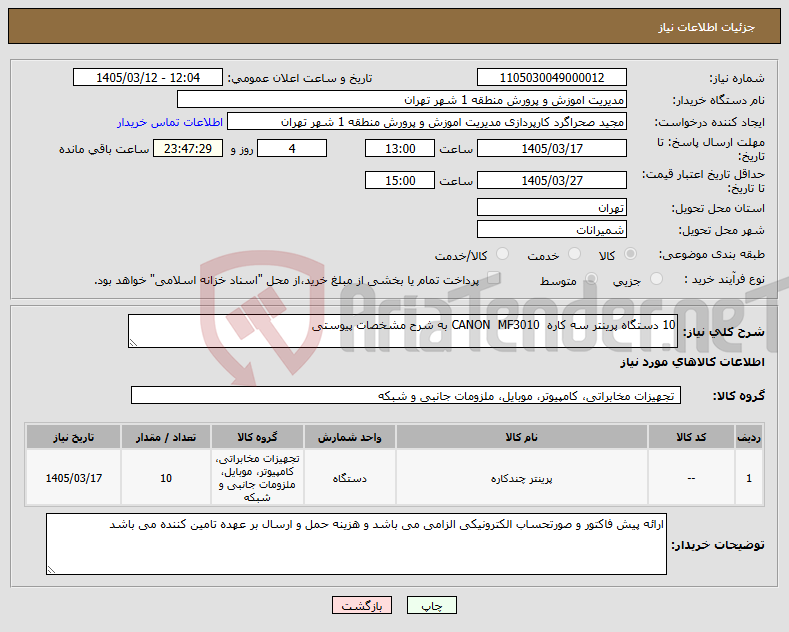Click the اطلاعات کالاهای مورد نیاز section heading
This screenshot has height=632, width=789.
click(x=692, y=362)
